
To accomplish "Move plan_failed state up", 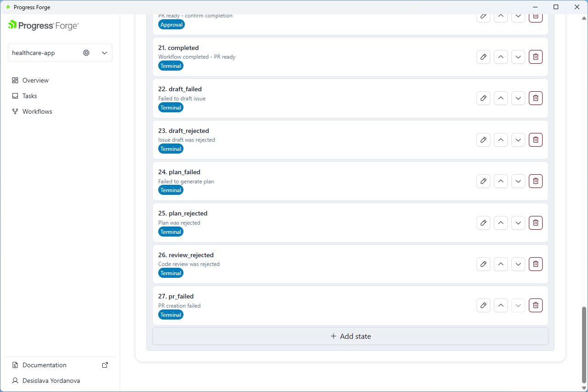I will click(501, 181).
